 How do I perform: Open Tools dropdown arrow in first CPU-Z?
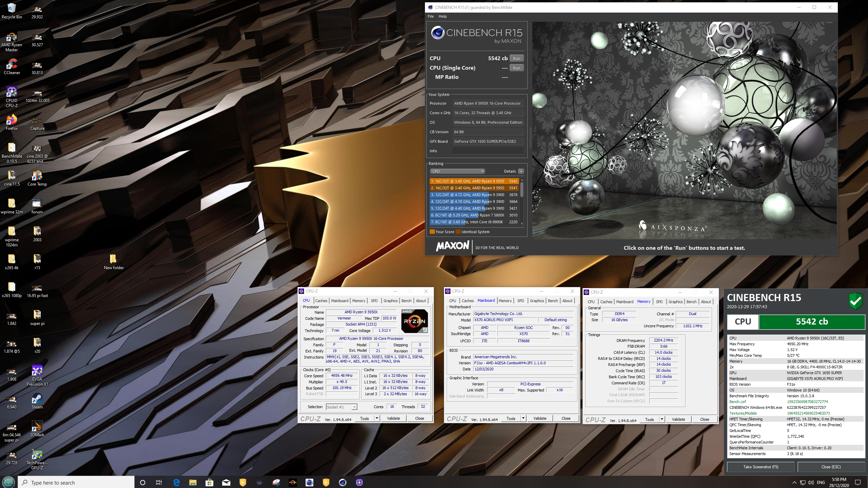(x=376, y=418)
